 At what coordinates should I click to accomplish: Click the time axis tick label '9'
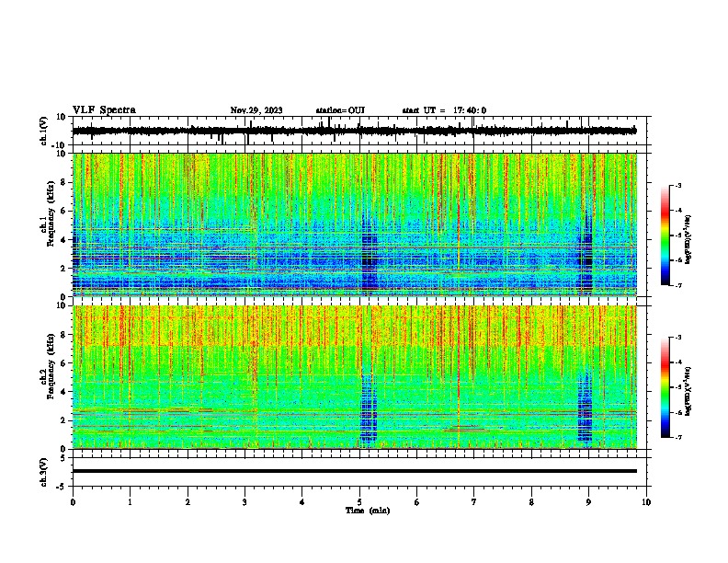point(588,502)
